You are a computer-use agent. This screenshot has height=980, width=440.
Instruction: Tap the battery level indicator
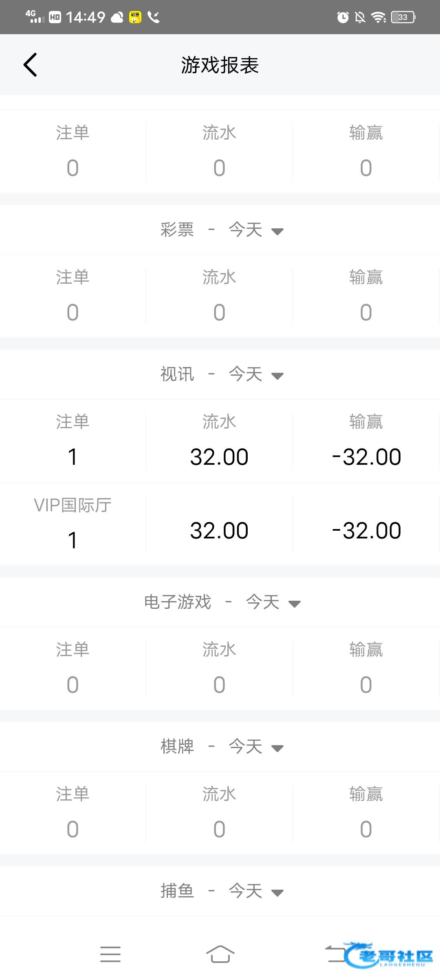pos(403,17)
